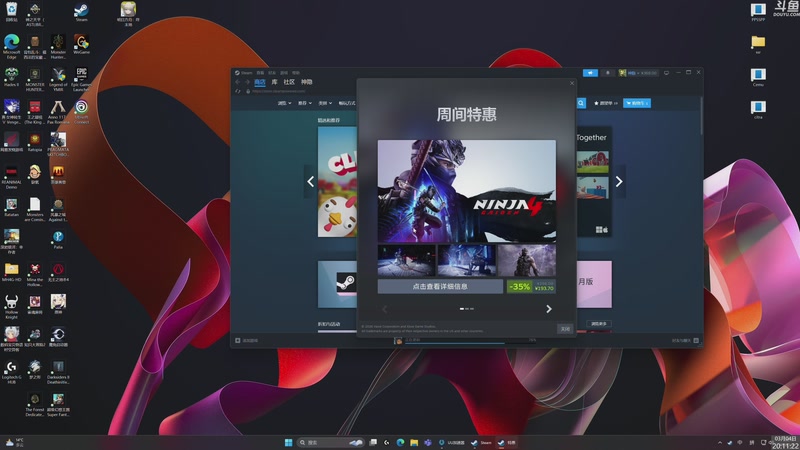Open the Steam menu in title bar
This screenshot has width=800, height=450.
pos(246,72)
